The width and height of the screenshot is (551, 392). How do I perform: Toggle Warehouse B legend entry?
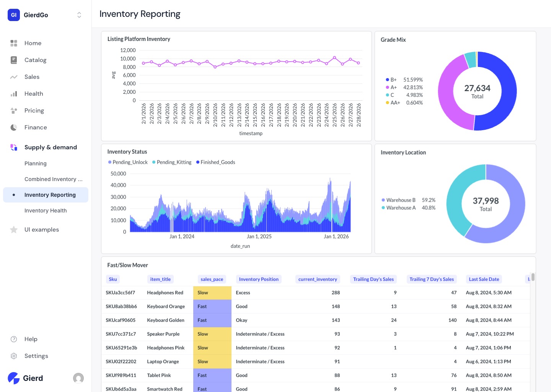pyautogui.click(x=408, y=200)
